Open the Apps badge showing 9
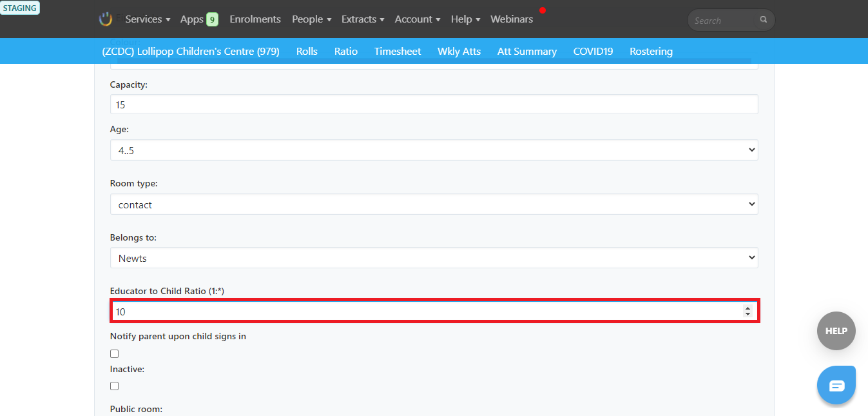Image resolution: width=868 pixels, height=416 pixels. [212, 19]
